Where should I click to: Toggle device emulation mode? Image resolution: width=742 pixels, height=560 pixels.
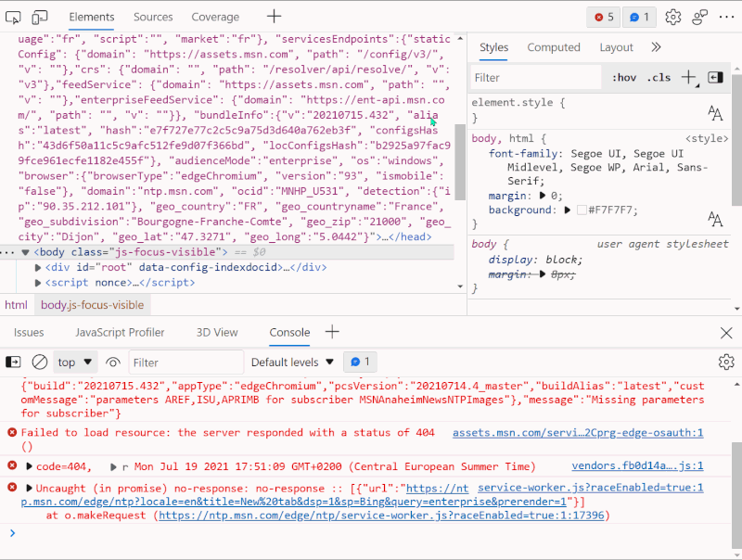[40, 17]
